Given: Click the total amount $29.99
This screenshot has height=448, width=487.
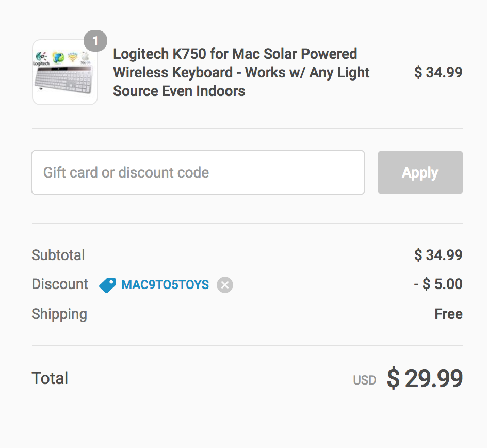Looking at the screenshot, I should (x=425, y=379).
